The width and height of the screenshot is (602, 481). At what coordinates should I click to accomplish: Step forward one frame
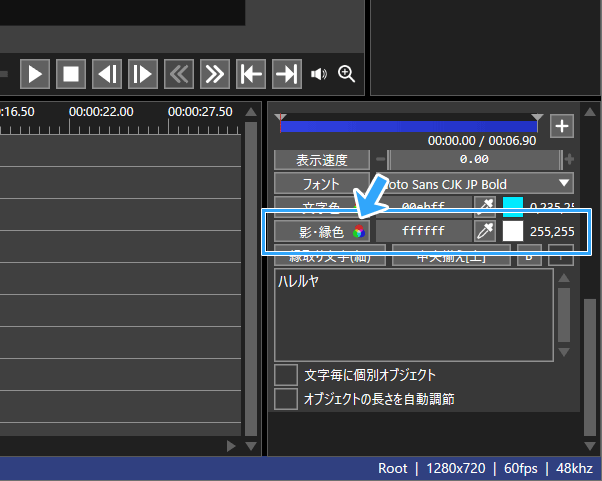point(143,74)
